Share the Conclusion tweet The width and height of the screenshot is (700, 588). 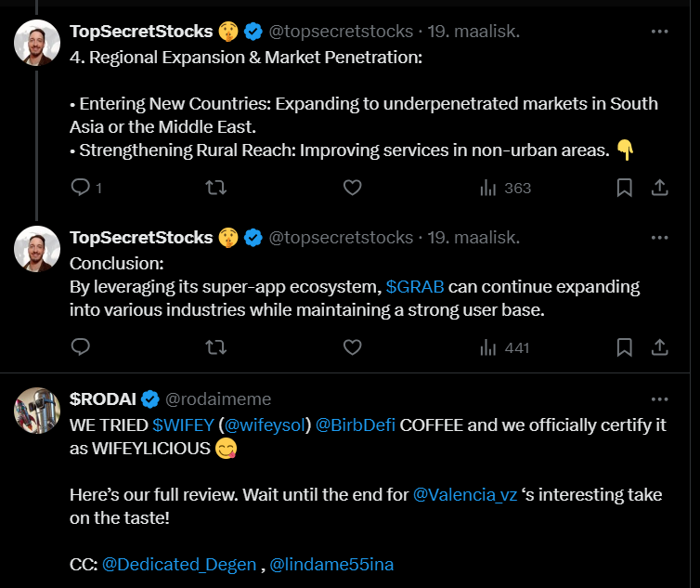(x=660, y=347)
